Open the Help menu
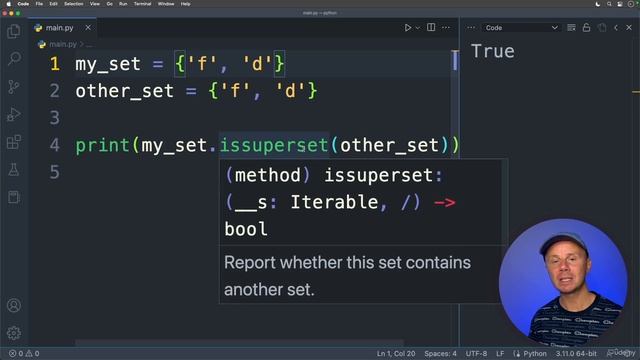This screenshot has height=360, width=640. (x=185, y=4)
